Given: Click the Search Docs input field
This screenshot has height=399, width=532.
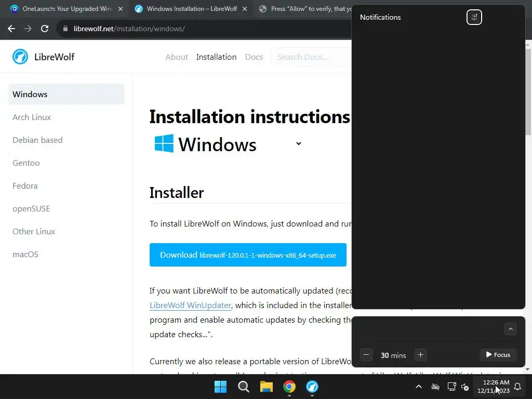Looking at the screenshot, I should click(x=312, y=57).
